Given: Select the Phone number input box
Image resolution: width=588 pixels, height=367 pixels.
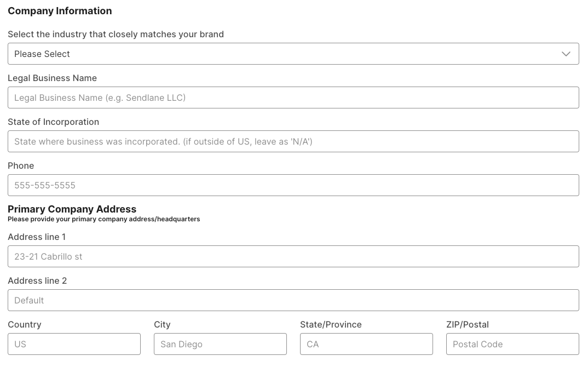Looking at the screenshot, I should (293, 185).
